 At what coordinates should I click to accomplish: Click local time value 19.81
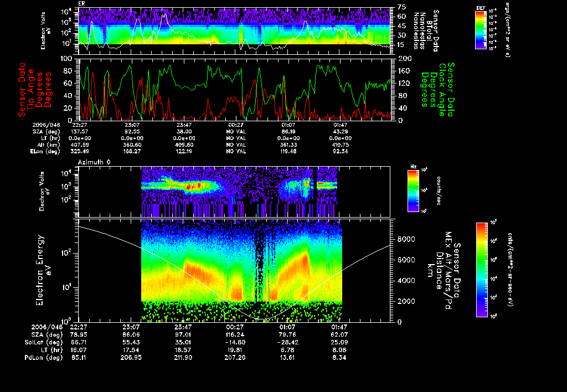point(235,350)
